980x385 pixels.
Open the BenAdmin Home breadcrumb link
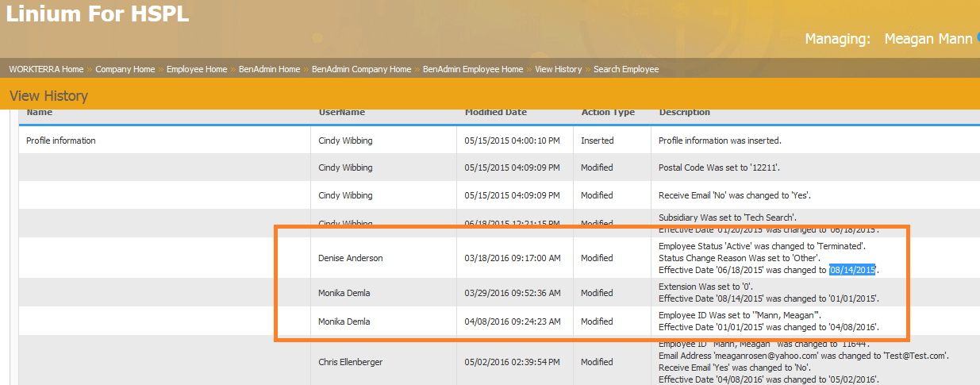coord(269,69)
